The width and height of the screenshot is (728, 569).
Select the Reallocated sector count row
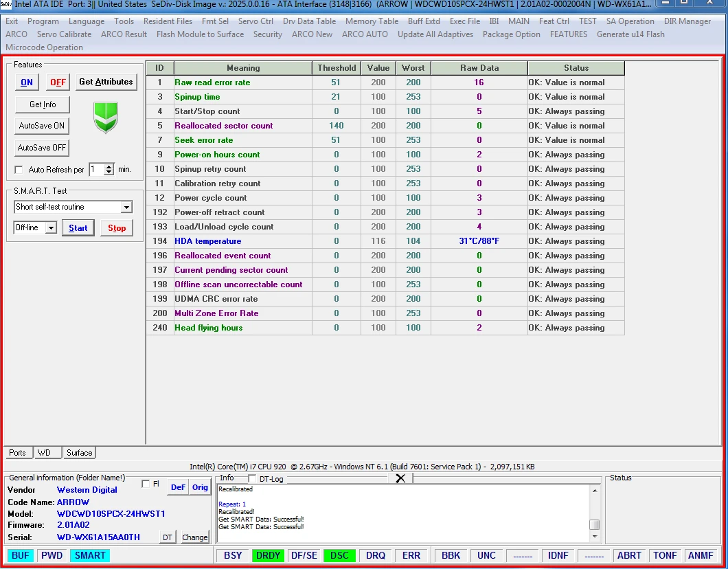pyautogui.click(x=385, y=125)
